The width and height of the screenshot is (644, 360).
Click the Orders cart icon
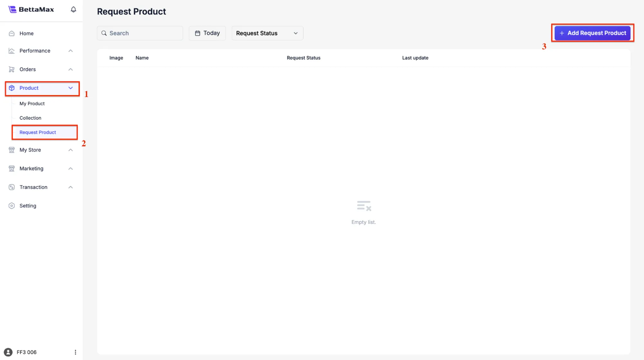(12, 69)
